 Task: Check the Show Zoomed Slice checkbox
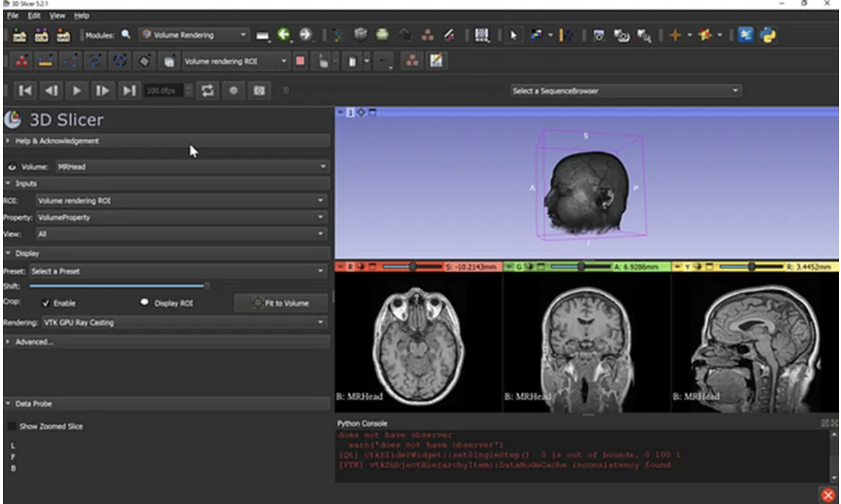[12, 426]
